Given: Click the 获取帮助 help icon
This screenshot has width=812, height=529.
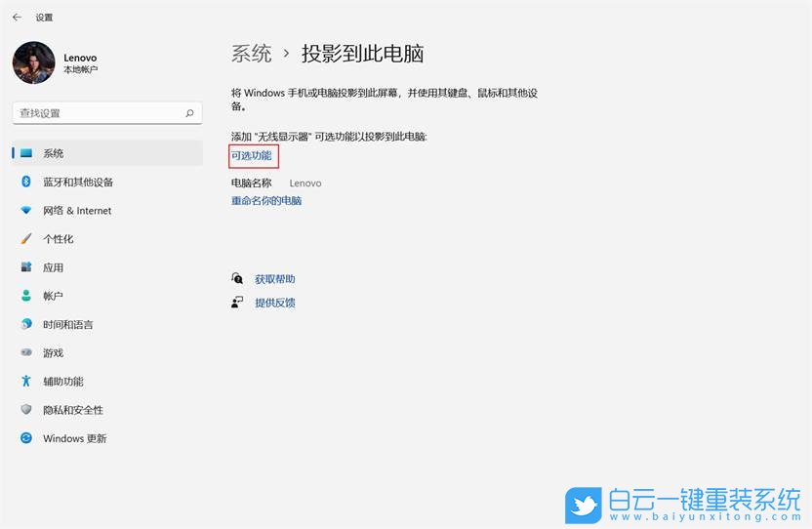Looking at the screenshot, I should pyautogui.click(x=237, y=279).
